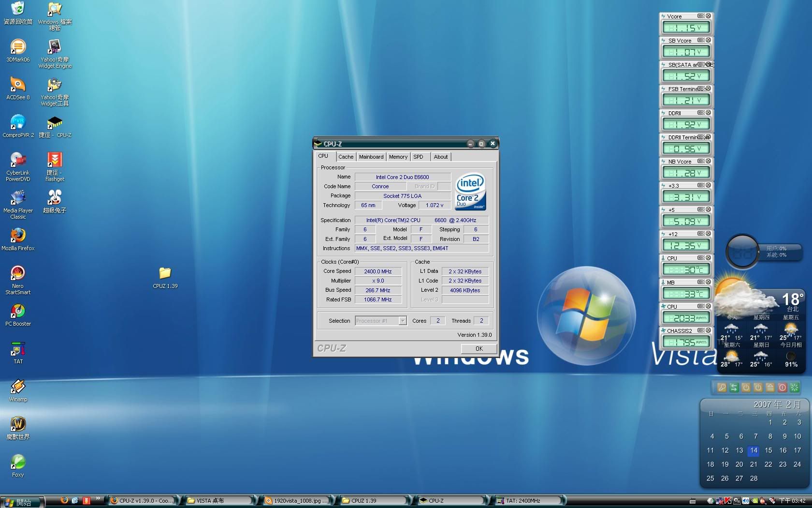This screenshot has width=812, height=508.
Task: Select the rabbit icon beside Media Player Classic
Action: coord(55,201)
